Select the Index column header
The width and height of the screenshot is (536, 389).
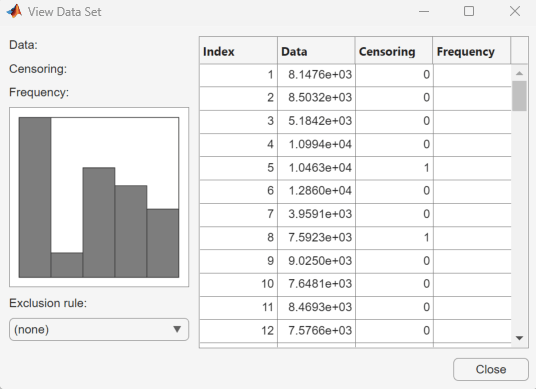pos(238,51)
